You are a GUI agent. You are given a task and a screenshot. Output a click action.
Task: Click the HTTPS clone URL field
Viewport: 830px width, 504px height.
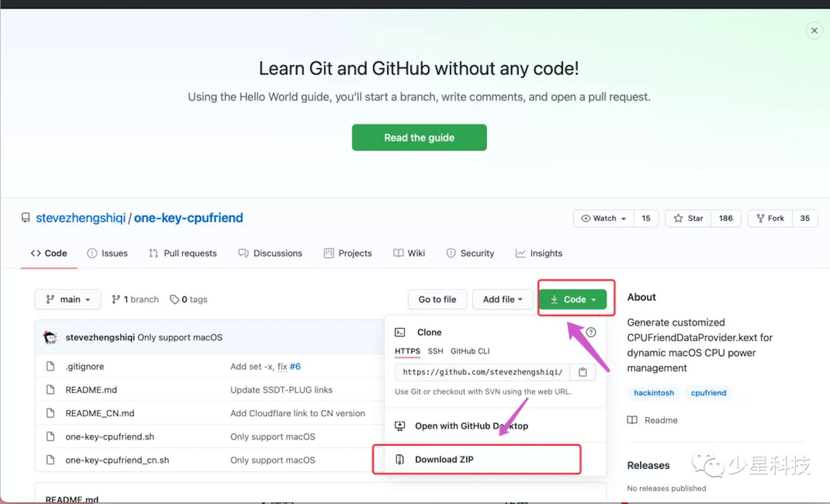point(482,372)
